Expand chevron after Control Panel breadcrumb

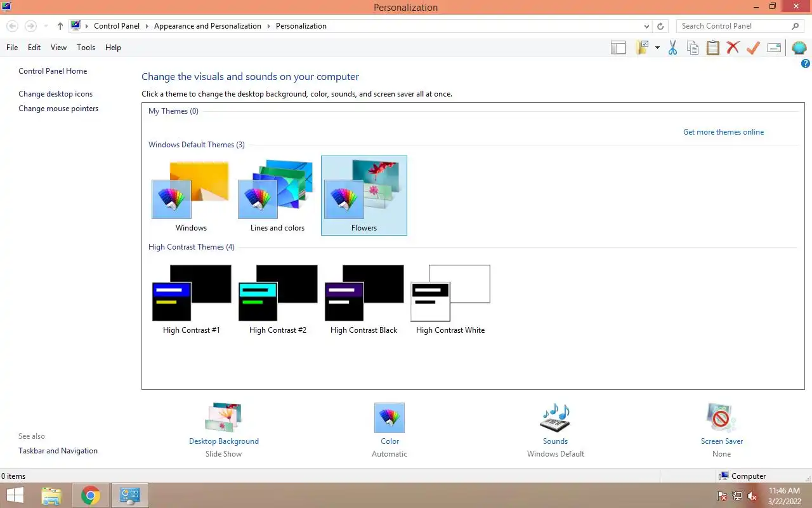[x=147, y=26]
